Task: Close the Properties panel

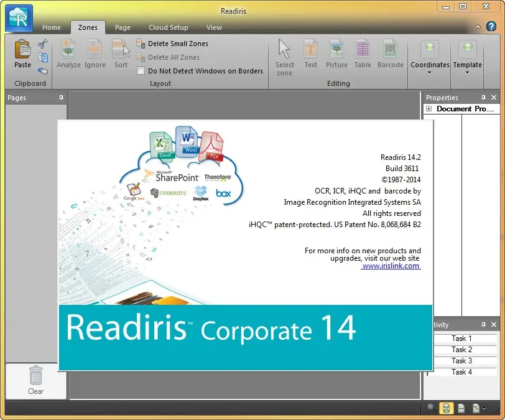Action: (x=493, y=97)
